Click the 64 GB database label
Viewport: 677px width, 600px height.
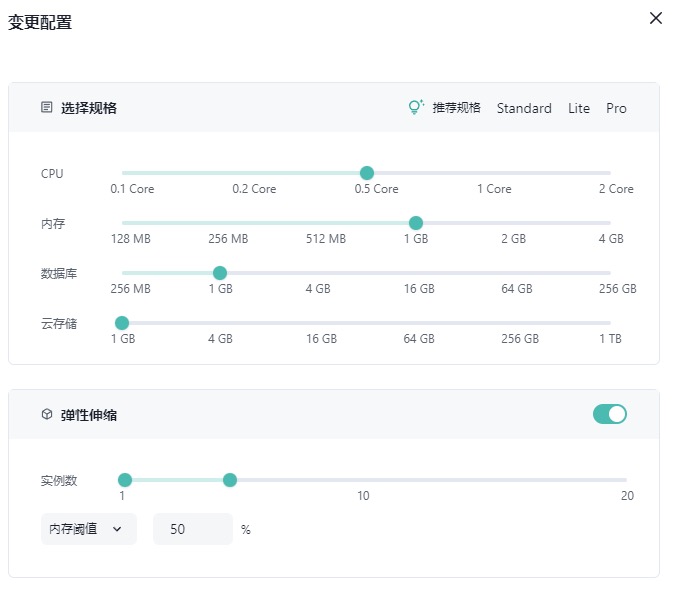point(517,289)
